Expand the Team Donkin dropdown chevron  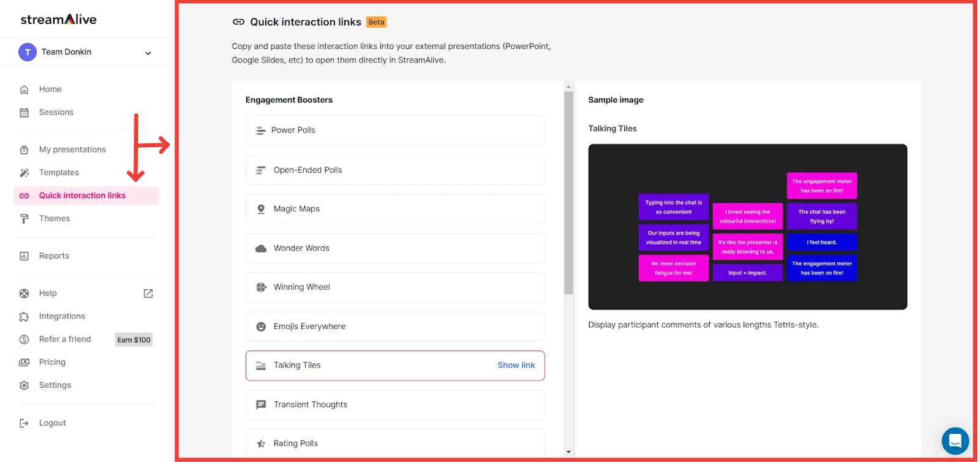(148, 53)
